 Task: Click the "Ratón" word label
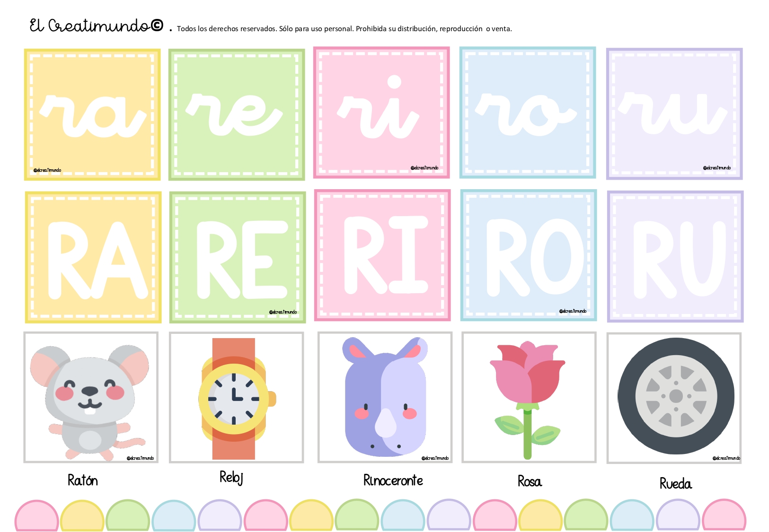click(x=83, y=480)
